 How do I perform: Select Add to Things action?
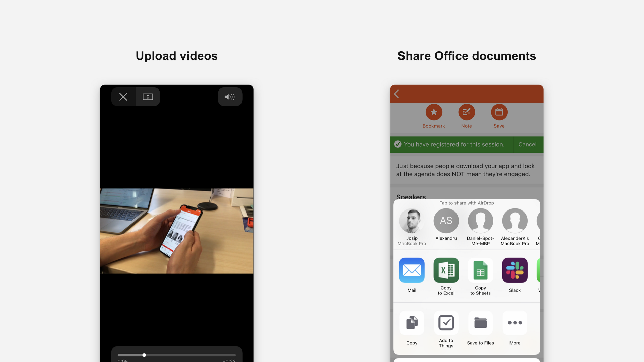coord(446,323)
